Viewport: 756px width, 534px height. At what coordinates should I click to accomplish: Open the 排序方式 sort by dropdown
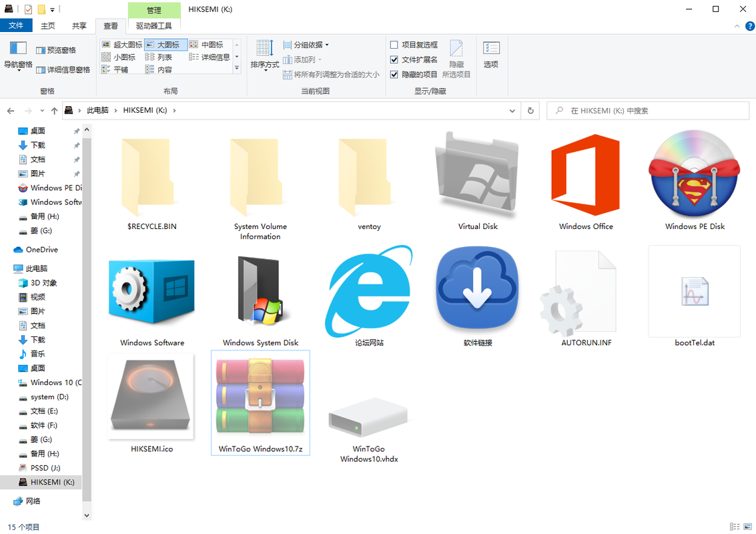point(265,56)
